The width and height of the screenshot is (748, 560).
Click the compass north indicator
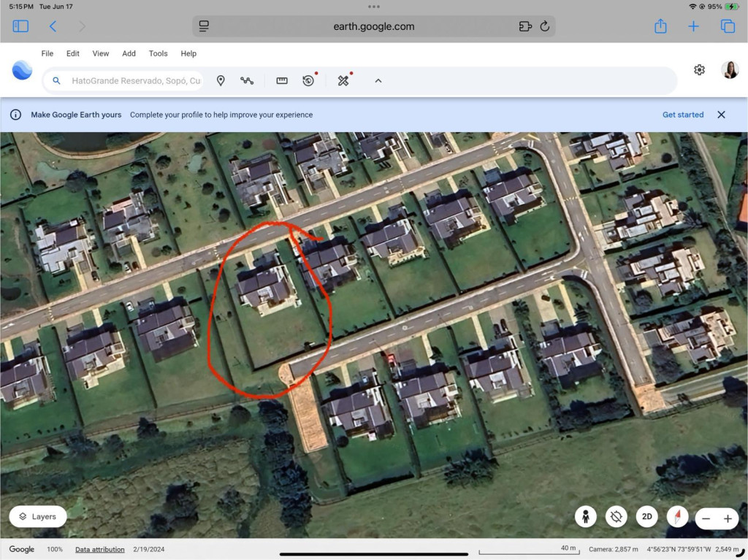(x=677, y=517)
